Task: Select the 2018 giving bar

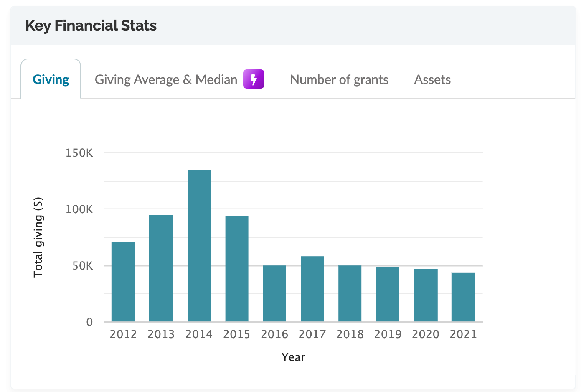Action: click(x=350, y=293)
